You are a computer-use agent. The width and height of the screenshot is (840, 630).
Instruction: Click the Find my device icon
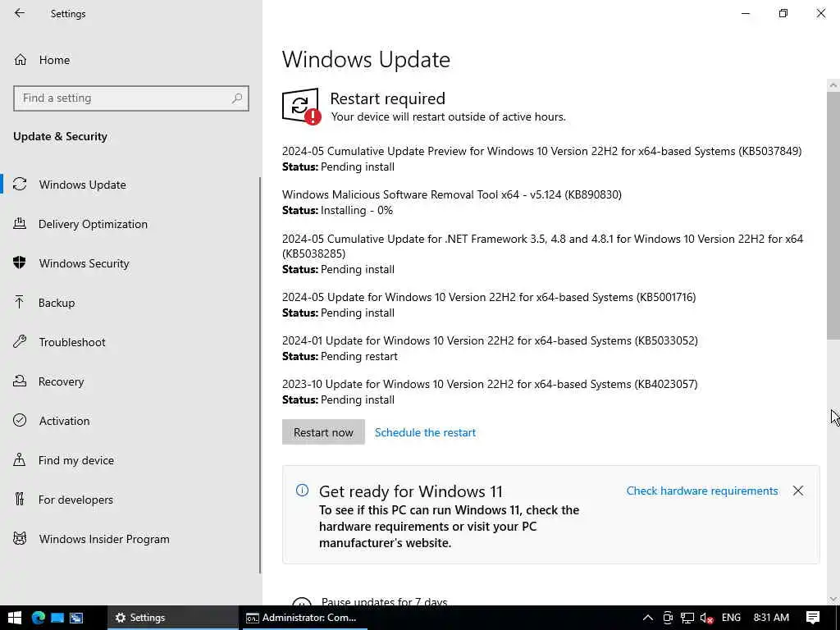click(20, 459)
